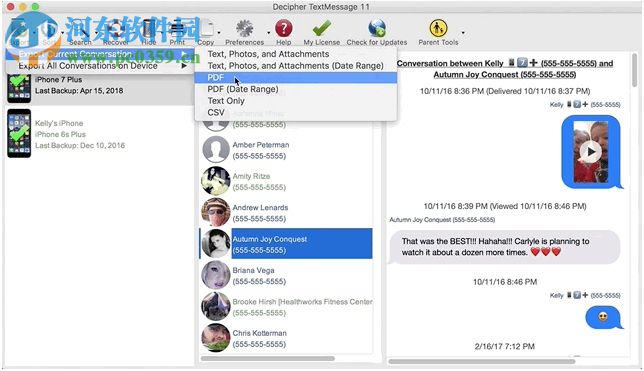The height and width of the screenshot is (371, 644).
Task: Click the Print toolbar icon
Action: pos(177,28)
